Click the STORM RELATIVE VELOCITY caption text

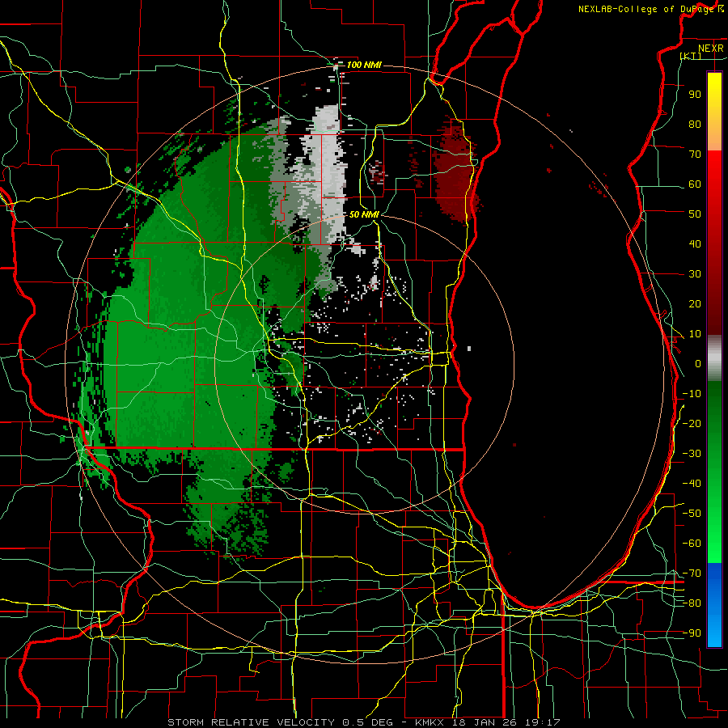253,722
